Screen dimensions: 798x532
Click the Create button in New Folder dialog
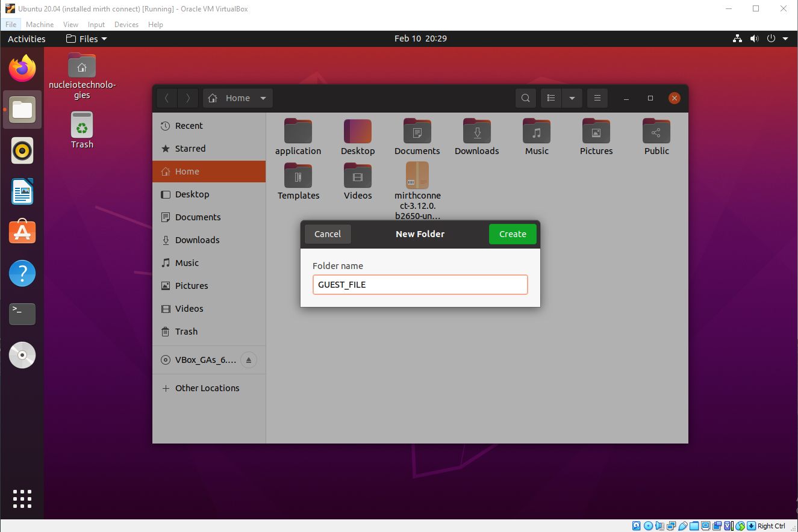point(512,234)
